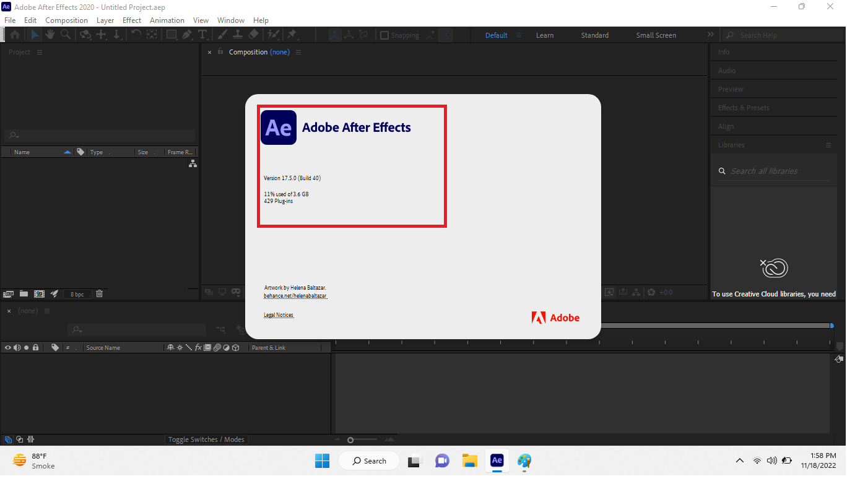Open the File menu
Image resolution: width=868 pixels, height=484 pixels.
[x=9, y=20]
